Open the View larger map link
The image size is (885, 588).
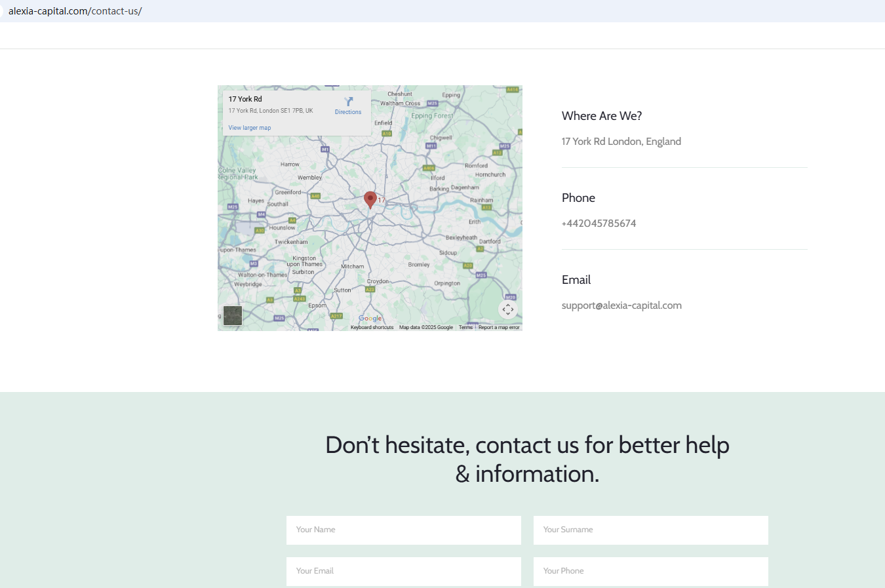[x=250, y=128]
